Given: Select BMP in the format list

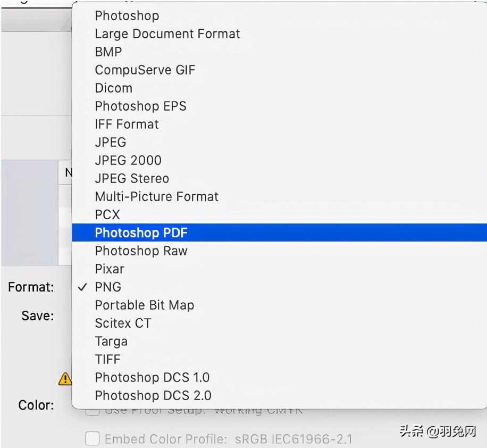Looking at the screenshot, I should tap(108, 52).
